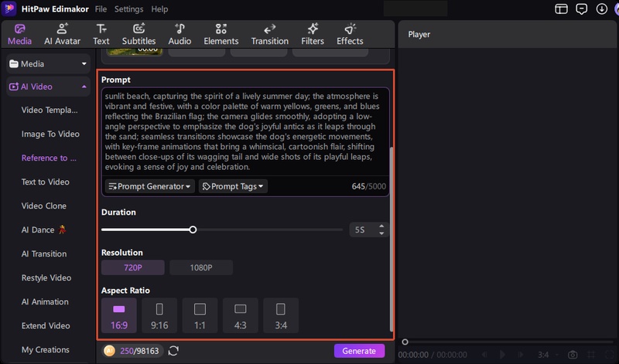The height and width of the screenshot is (364, 619).
Task: Open AI Dance in sidebar
Action: pos(43,230)
